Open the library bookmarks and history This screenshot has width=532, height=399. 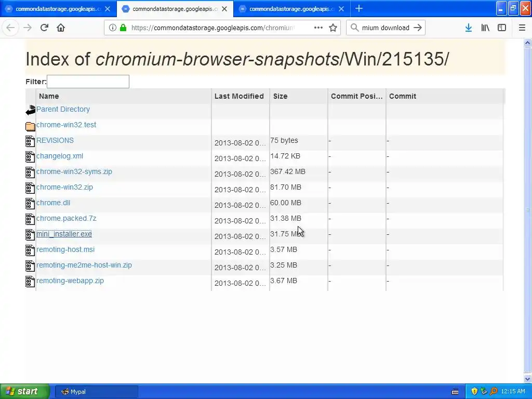click(x=485, y=28)
